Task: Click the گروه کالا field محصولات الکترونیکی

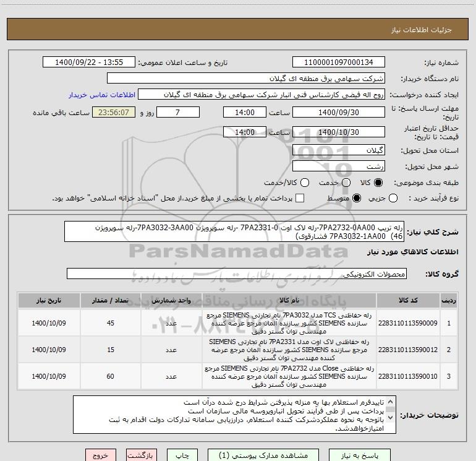Action: tap(237, 274)
